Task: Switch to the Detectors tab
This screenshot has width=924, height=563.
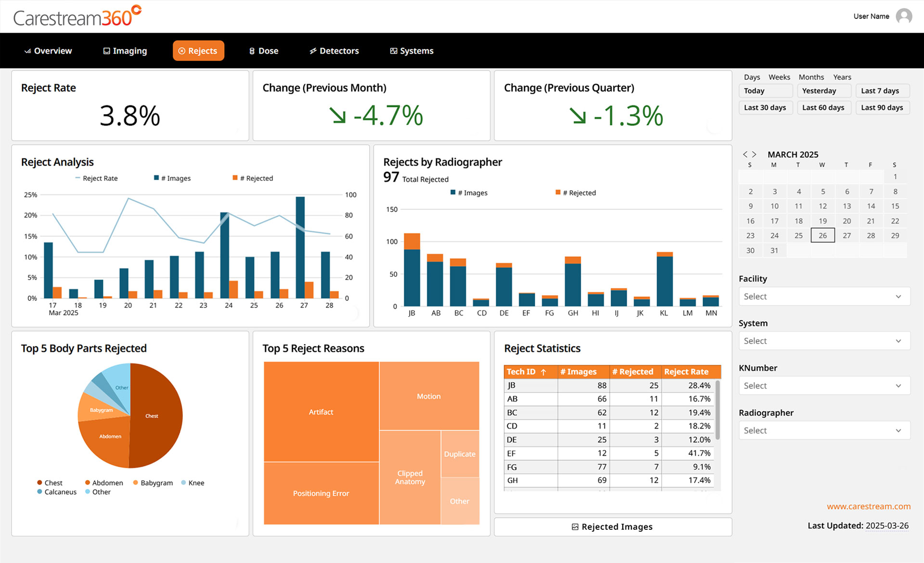Action: [x=334, y=51]
